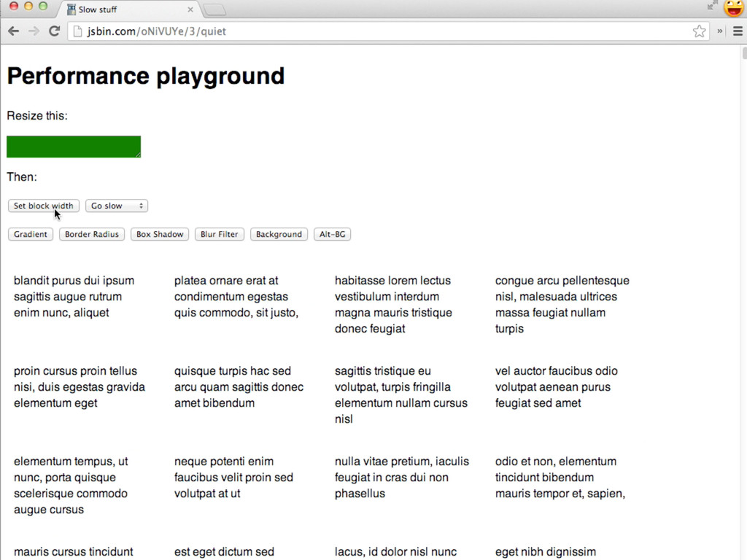747x560 pixels.
Task: Open a new tab
Action: coord(214,9)
